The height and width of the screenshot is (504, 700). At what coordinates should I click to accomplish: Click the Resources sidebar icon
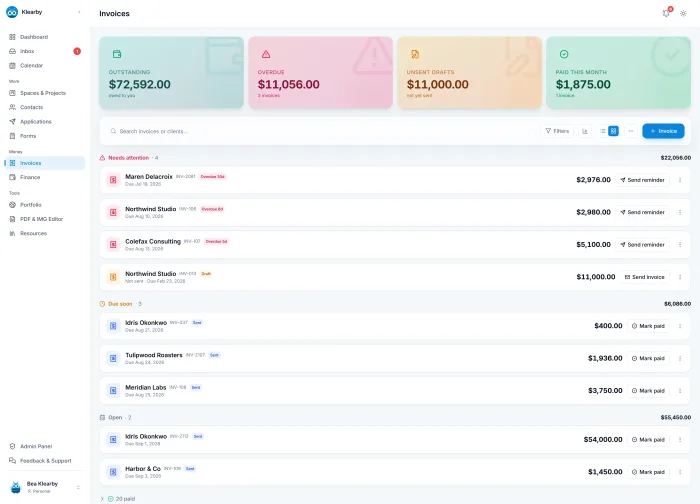click(x=12, y=233)
